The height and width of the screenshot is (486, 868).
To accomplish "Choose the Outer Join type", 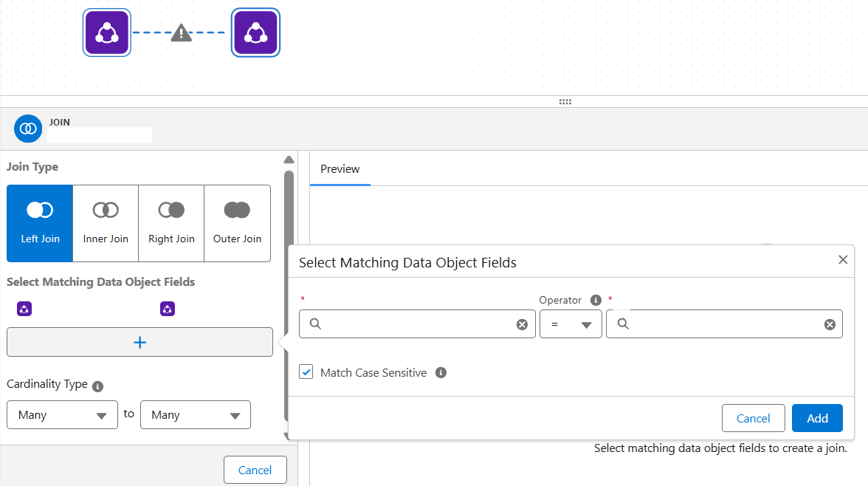I will (x=237, y=223).
